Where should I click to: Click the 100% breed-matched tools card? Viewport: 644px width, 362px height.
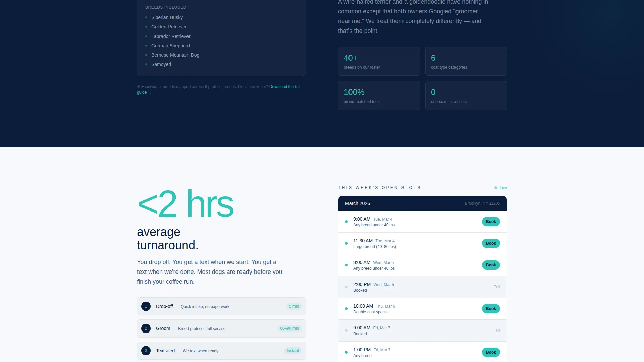[379, 96]
